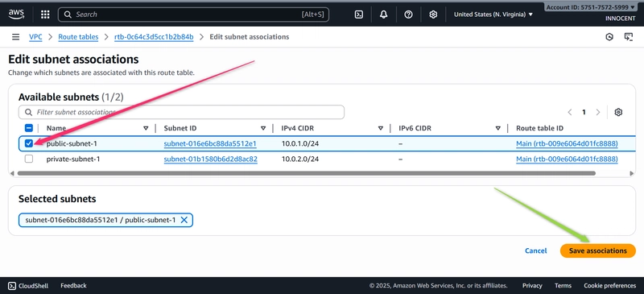Open Feedback in the footer
The image size is (644, 294).
73,285
